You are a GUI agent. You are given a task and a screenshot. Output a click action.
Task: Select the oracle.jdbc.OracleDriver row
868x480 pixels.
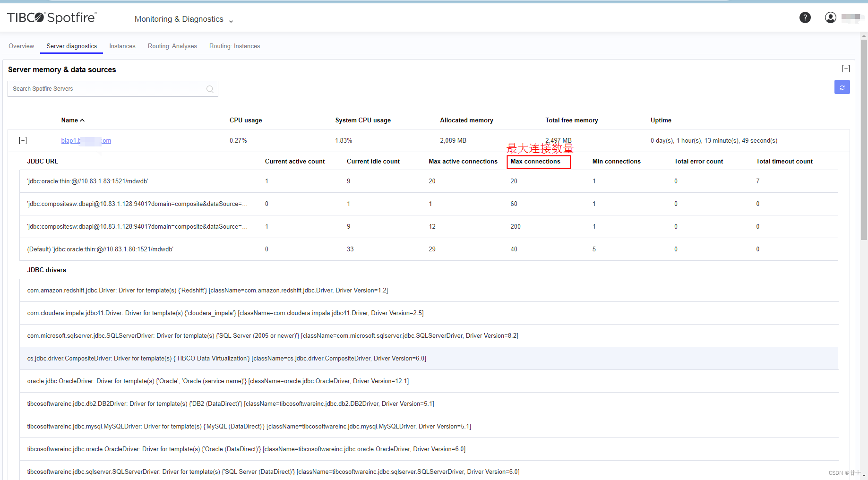(429, 381)
